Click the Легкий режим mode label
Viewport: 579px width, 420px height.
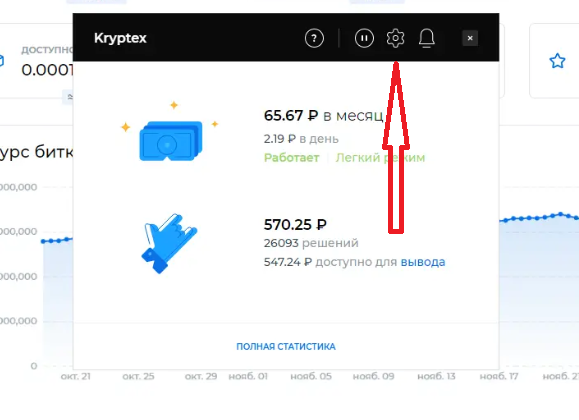[x=380, y=158]
